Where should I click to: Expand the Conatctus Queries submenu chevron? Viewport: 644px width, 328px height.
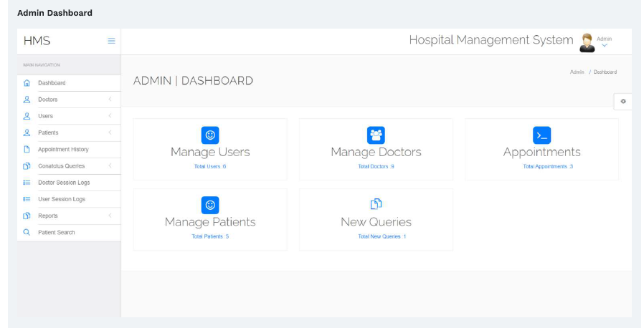click(x=110, y=165)
